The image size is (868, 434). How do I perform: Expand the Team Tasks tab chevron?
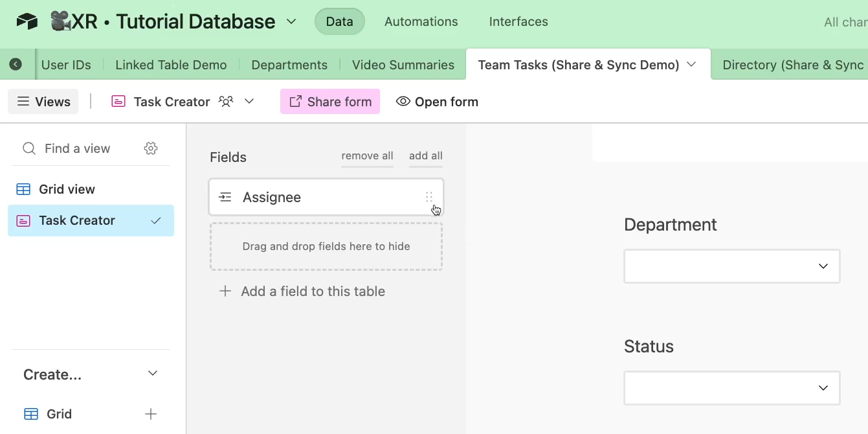coord(691,64)
